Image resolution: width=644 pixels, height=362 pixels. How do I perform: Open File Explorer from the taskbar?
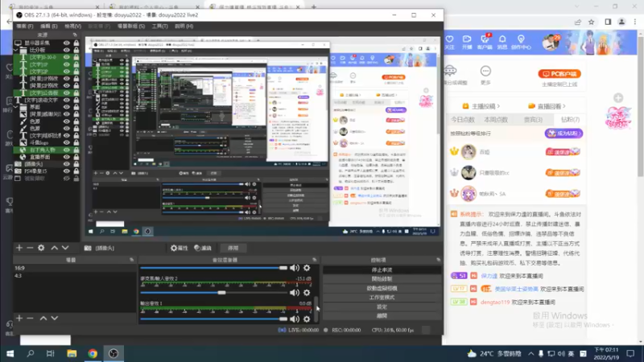point(72,353)
